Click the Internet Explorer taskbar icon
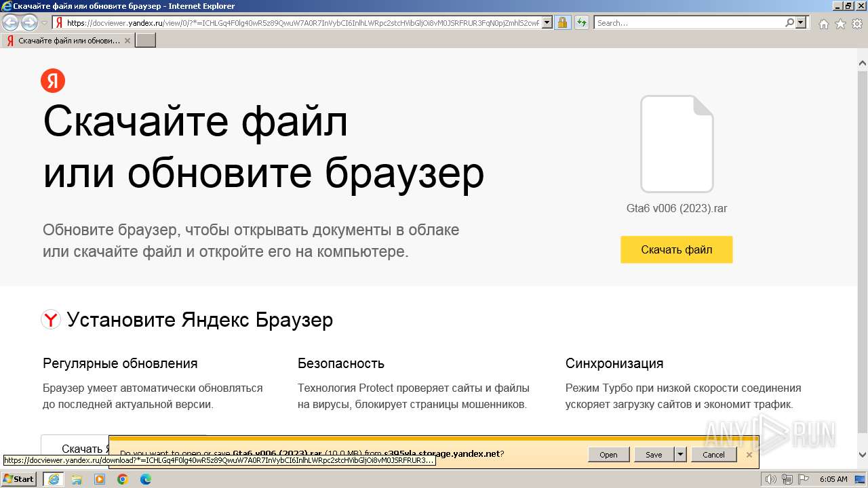868x488 pixels. click(x=53, y=479)
